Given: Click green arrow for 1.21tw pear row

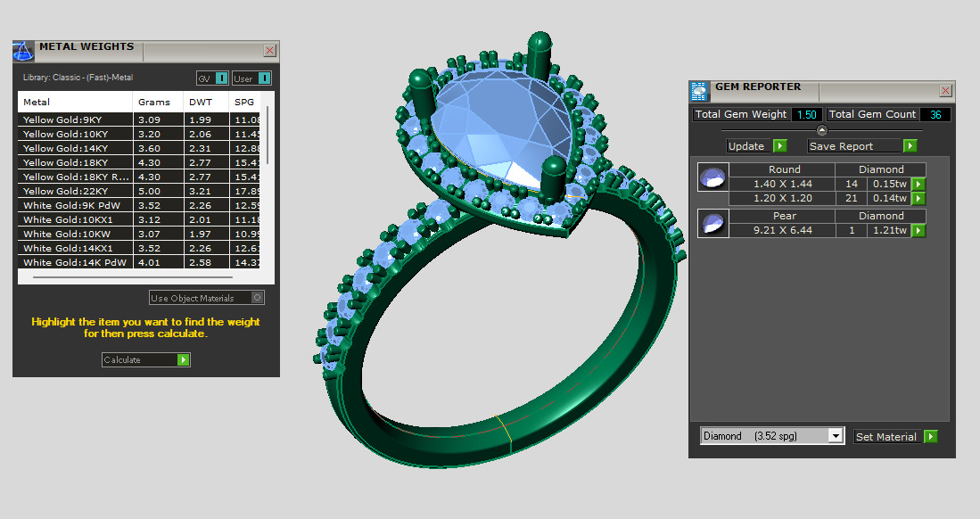Looking at the screenshot, I should pos(918,230).
